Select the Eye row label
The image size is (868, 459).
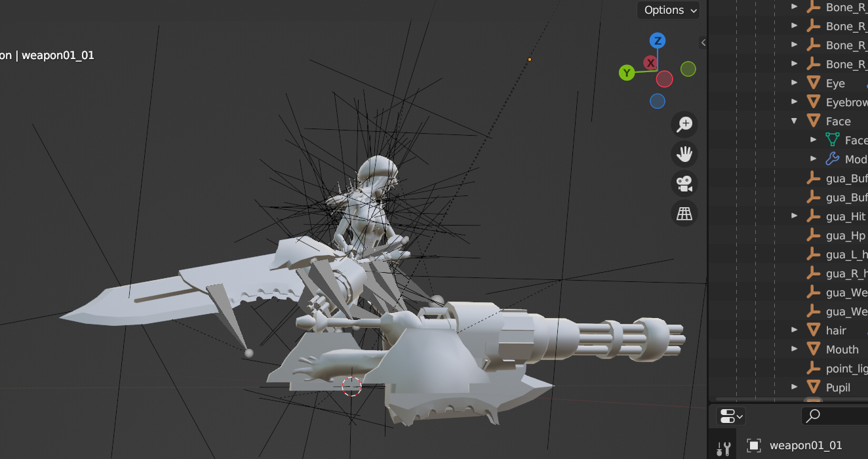coord(835,83)
